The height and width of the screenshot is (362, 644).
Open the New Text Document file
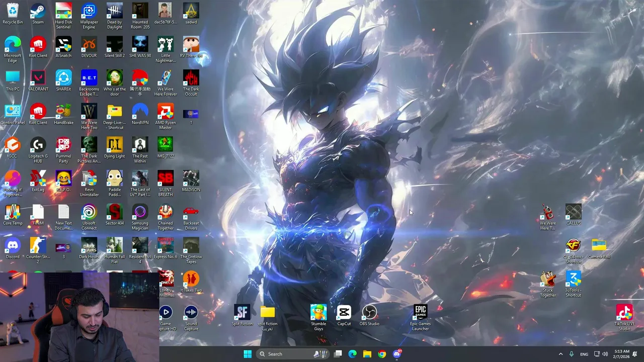63,217
